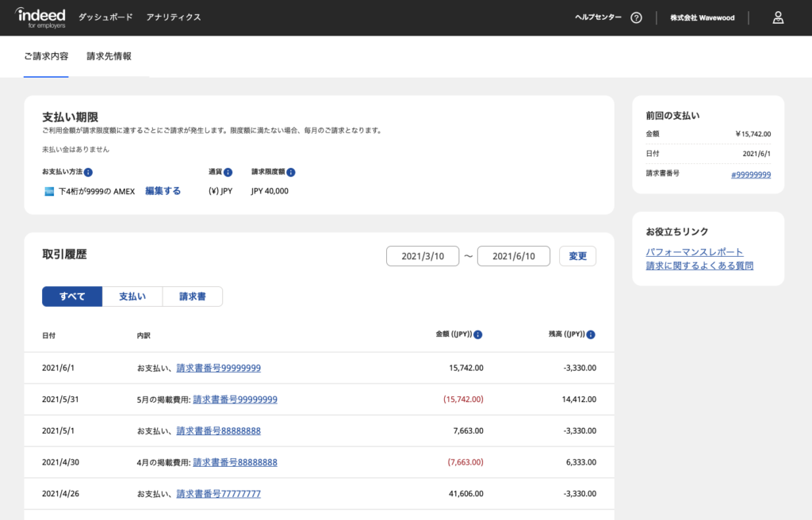
Task: Open the 請求先情報 tab
Action: [x=109, y=56]
